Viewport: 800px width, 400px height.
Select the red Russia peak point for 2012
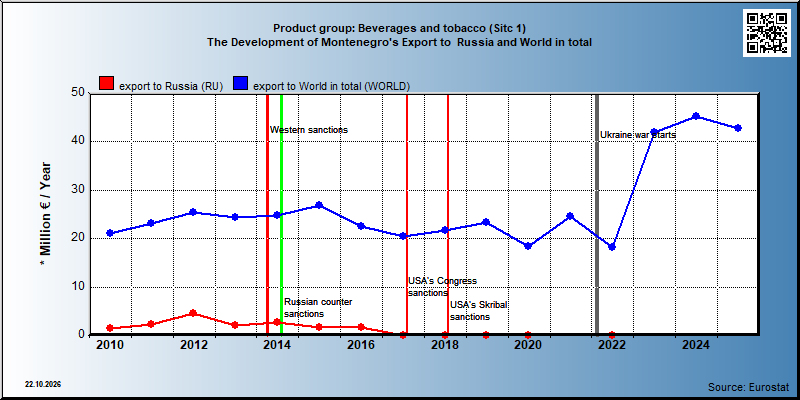[x=193, y=313]
